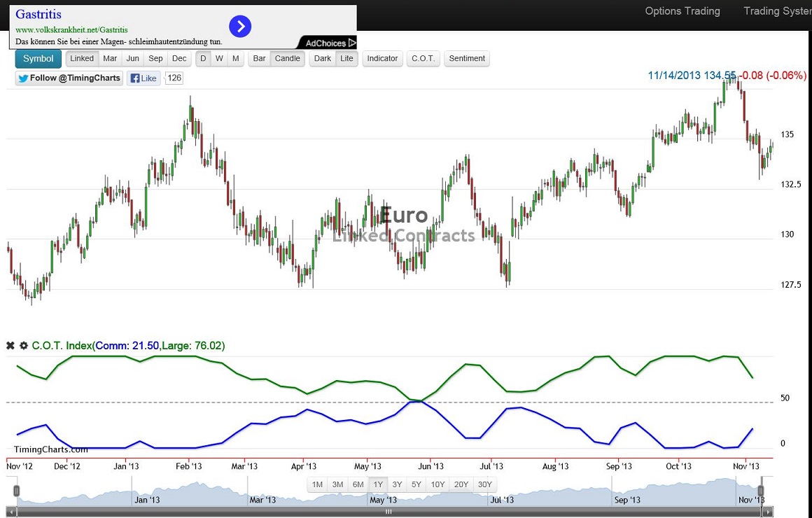
Task: Remove the C.O.T. Index with the X icon
Action: 10,345
